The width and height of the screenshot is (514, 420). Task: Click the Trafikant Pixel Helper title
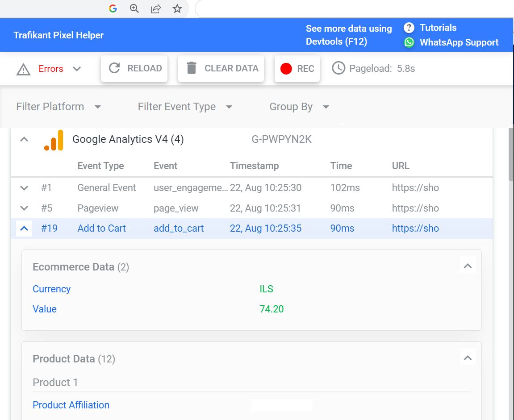[x=59, y=35]
